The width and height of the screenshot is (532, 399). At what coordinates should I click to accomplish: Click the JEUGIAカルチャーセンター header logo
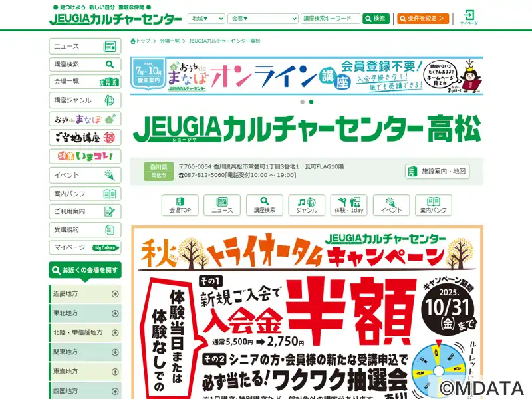click(x=116, y=19)
